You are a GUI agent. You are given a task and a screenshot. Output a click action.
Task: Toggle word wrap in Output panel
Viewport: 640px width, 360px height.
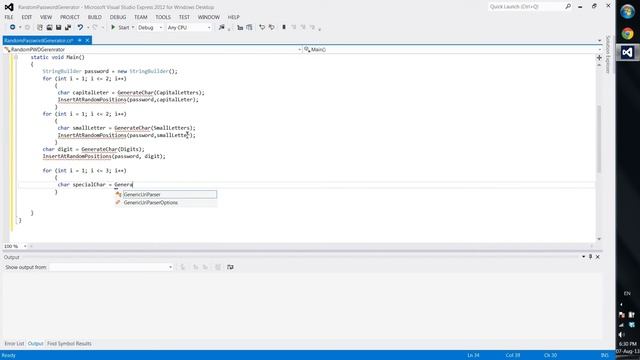coord(230,267)
